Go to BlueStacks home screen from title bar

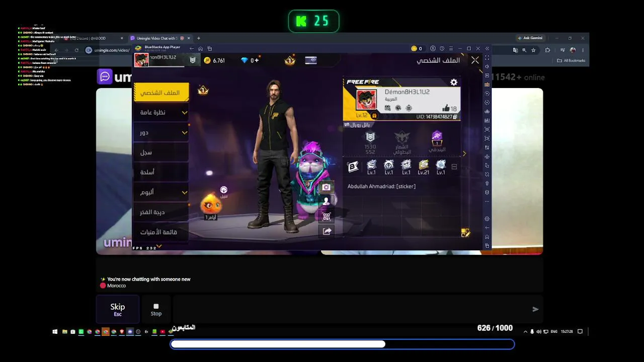pos(200,49)
